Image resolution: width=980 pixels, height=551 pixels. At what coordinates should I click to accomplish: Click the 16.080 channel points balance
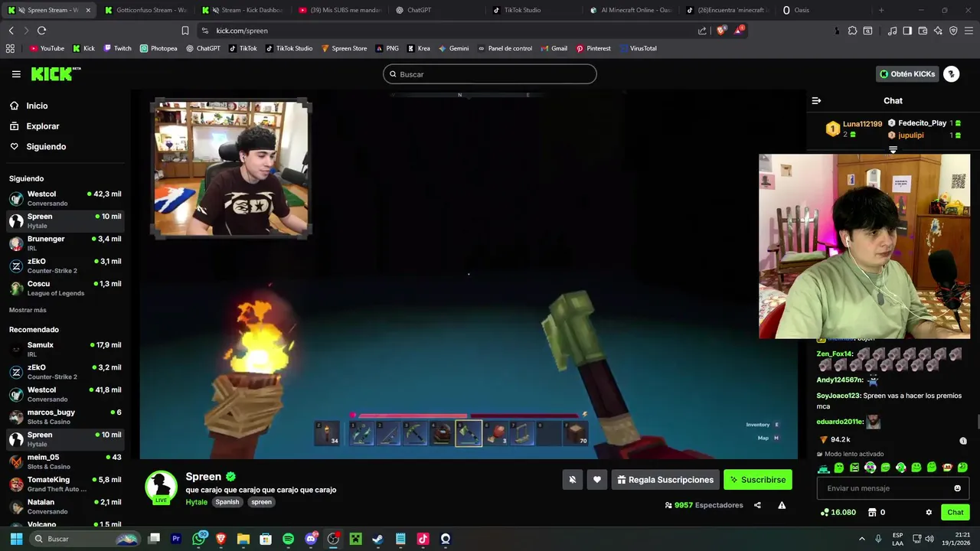pyautogui.click(x=838, y=513)
